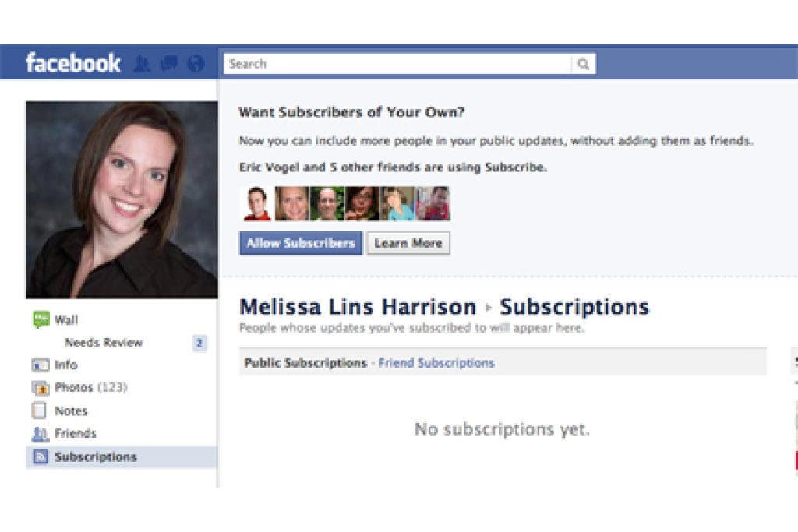The image size is (798, 532).
Task: Open the second friend thumbnail, blonde woman
Action: coord(291,203)
